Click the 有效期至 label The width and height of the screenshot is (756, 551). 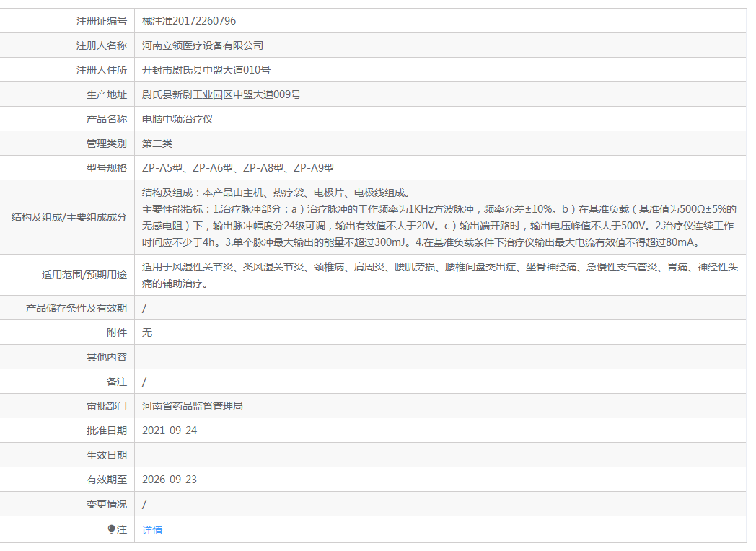(x=107, y=480)
